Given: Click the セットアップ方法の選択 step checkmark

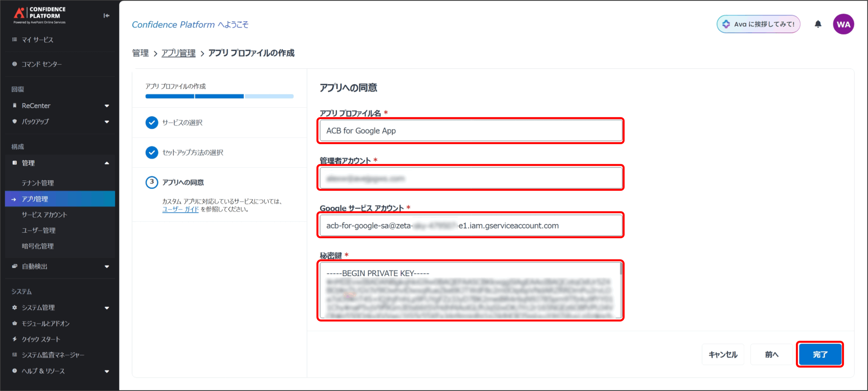Looking at the screenshot, I should point(152,152).
